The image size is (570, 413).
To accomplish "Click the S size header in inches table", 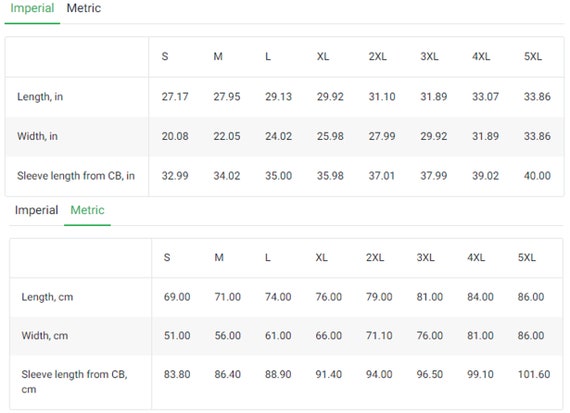I will point(165,56).
